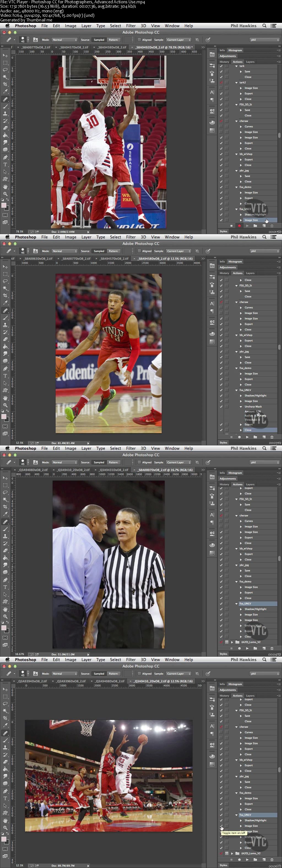Open the _Q3A9394Dx08_2.tif document tab
This screenshot has height=868, width=282.
click(x=32, y=681)
